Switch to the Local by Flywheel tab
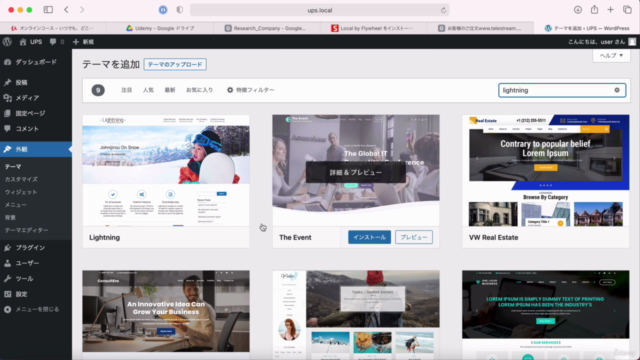 coord(373,28)
